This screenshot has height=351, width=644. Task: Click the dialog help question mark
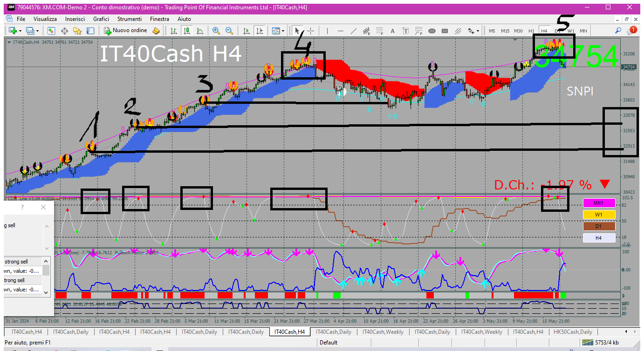[x=22, y=207]
